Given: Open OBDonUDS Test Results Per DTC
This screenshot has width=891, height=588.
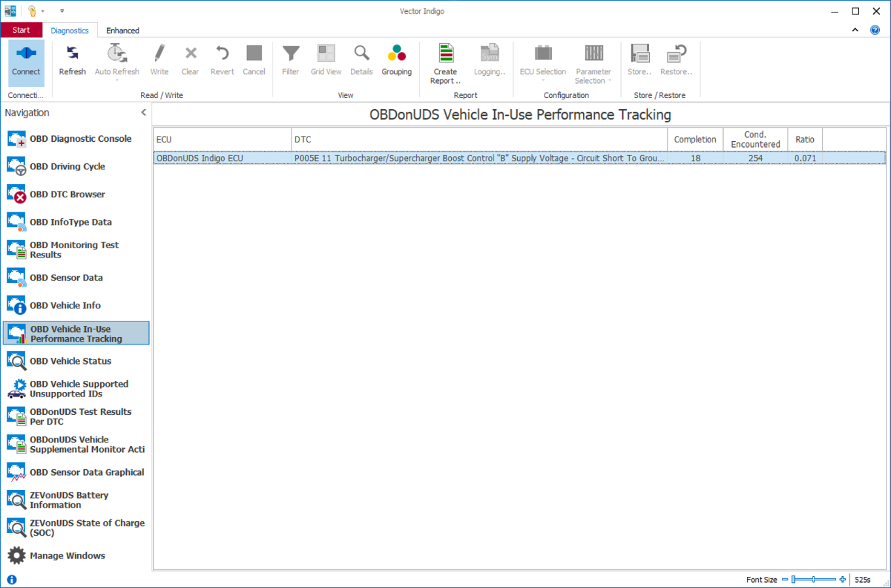Looking at the screenshot, I should pyautogui.click(x=77, y=417).
